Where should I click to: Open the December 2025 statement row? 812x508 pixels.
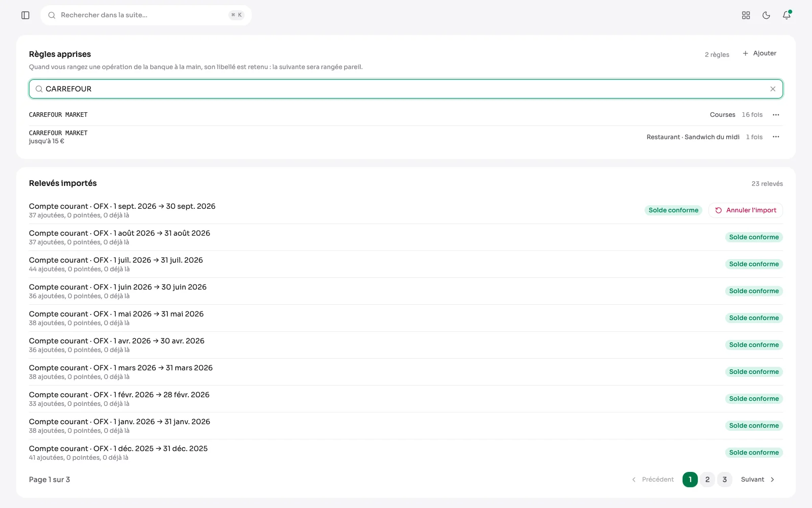tap(406, 453)
